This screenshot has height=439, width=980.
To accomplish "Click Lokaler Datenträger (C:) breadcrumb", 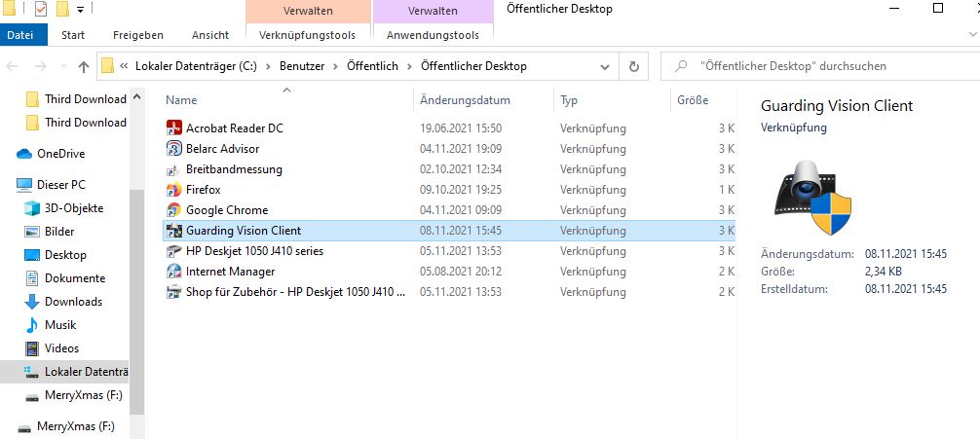I will pyautogui.click(x=196, y=66).
